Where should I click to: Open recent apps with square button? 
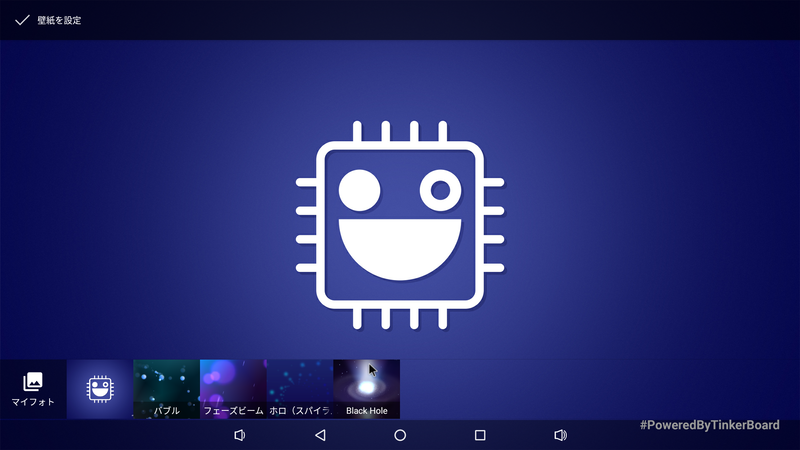[480, 435]
